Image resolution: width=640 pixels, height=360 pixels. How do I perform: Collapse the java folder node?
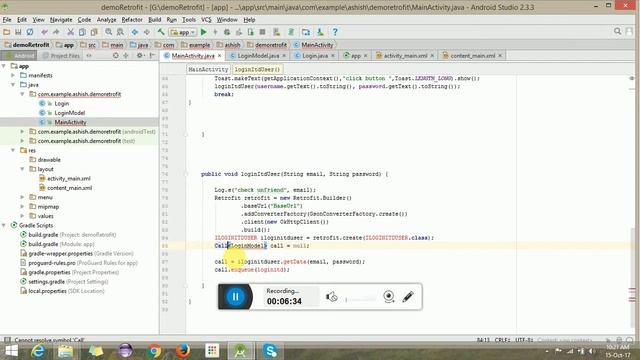coord(13,84)
